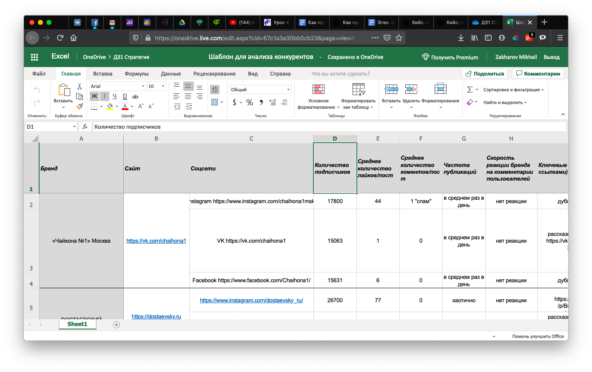Screen dimensions: 592x372
Task: Open Найти и выделить dropdown
Action: [505, 102]
